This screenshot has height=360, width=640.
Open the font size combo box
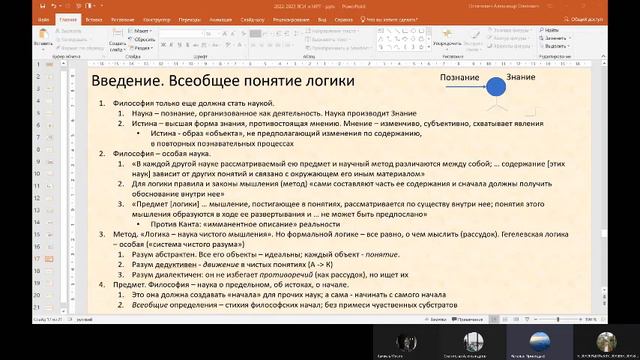(211, 34)
